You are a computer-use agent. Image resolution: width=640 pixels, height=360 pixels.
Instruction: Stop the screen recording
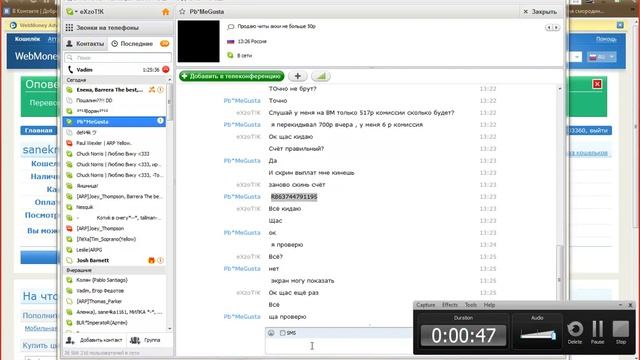pos(621,332)
